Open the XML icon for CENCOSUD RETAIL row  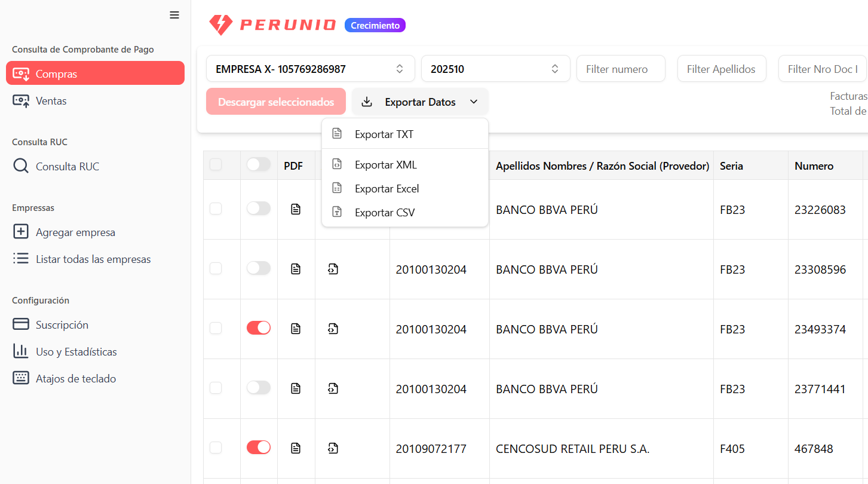tap(333, 446)
